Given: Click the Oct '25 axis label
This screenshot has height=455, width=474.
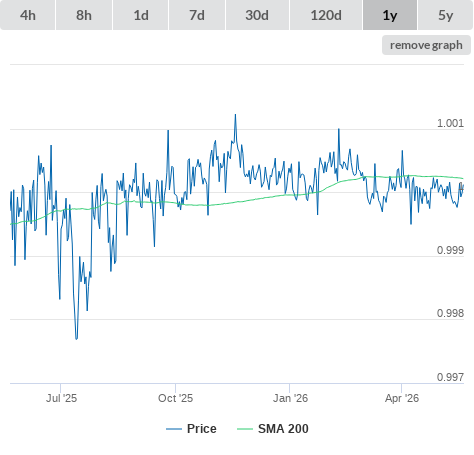Looking at the screenshot, I should pos(175,398).
